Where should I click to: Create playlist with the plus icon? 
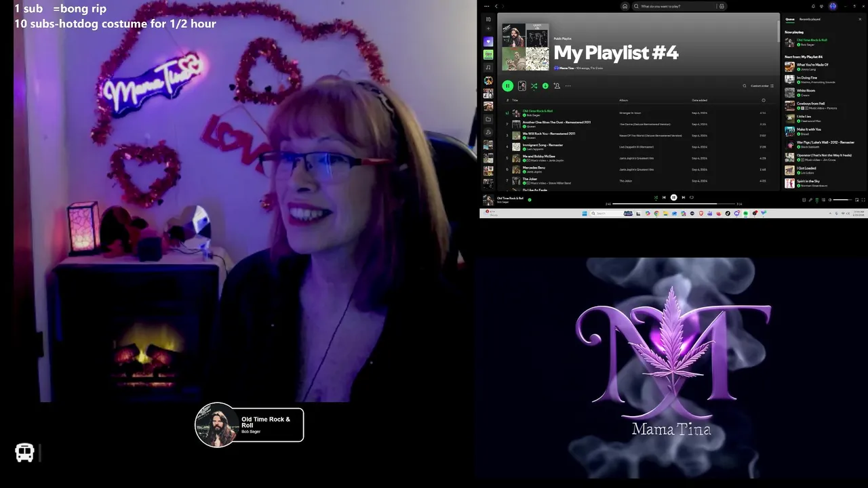pyautogui.click(x=488, y=28)
